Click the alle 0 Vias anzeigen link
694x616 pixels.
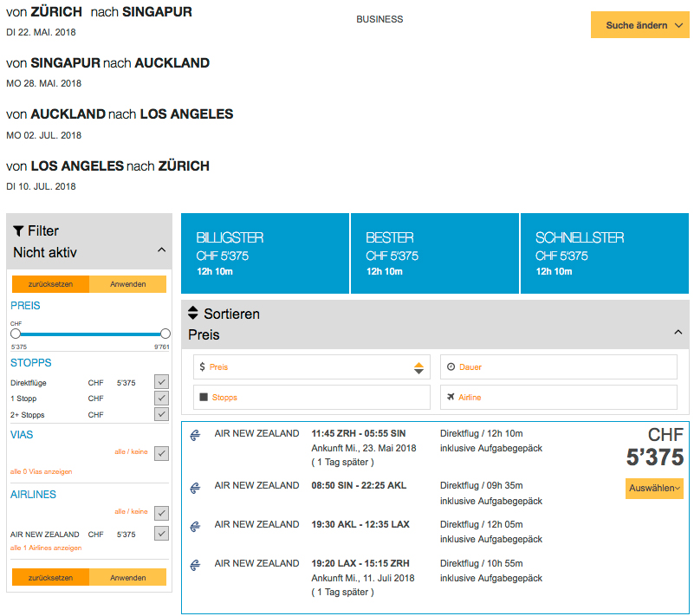pos(42,472)
